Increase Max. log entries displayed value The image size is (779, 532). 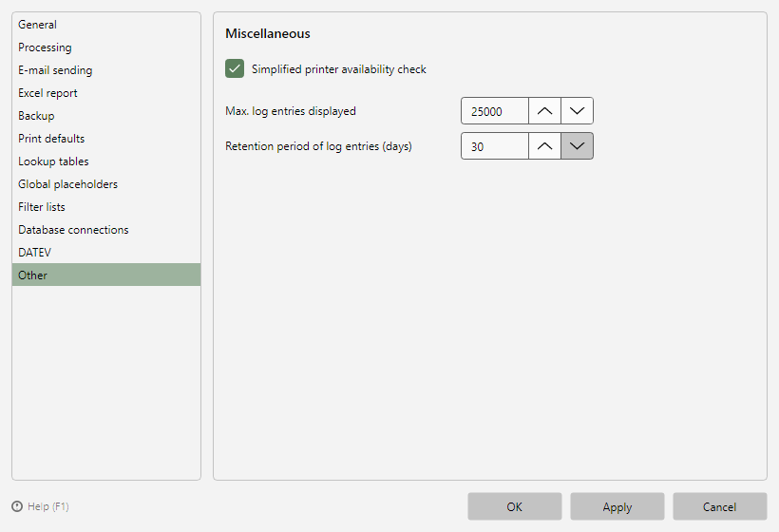[544, 111]
